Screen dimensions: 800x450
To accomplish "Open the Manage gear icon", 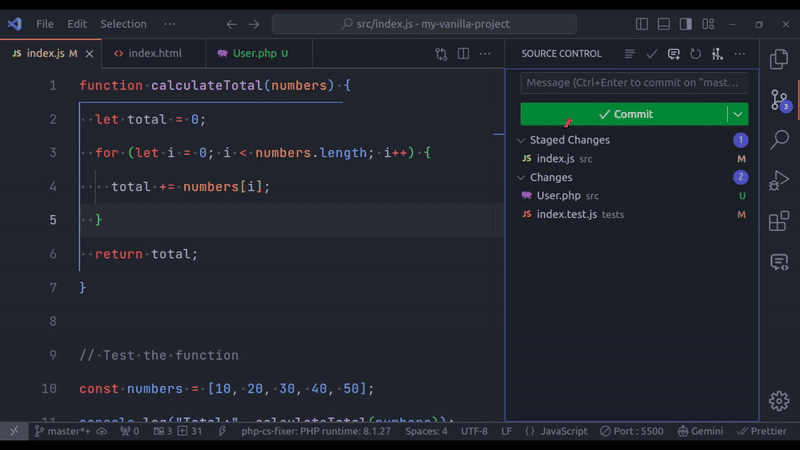I will coord(779,401).
